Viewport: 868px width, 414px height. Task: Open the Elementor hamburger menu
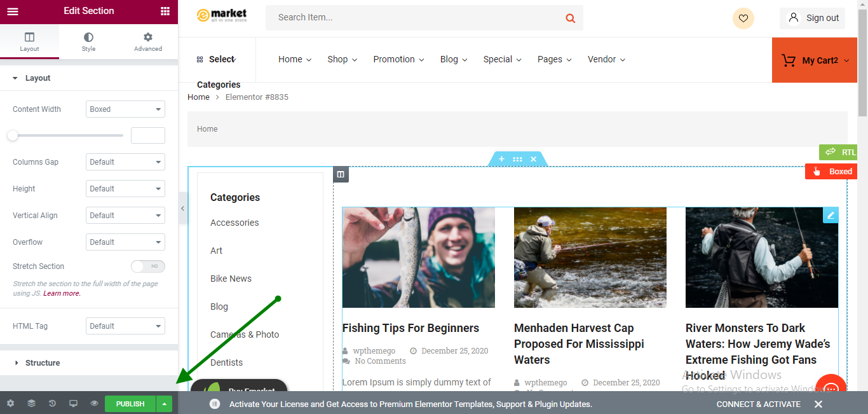click(13, 11)
